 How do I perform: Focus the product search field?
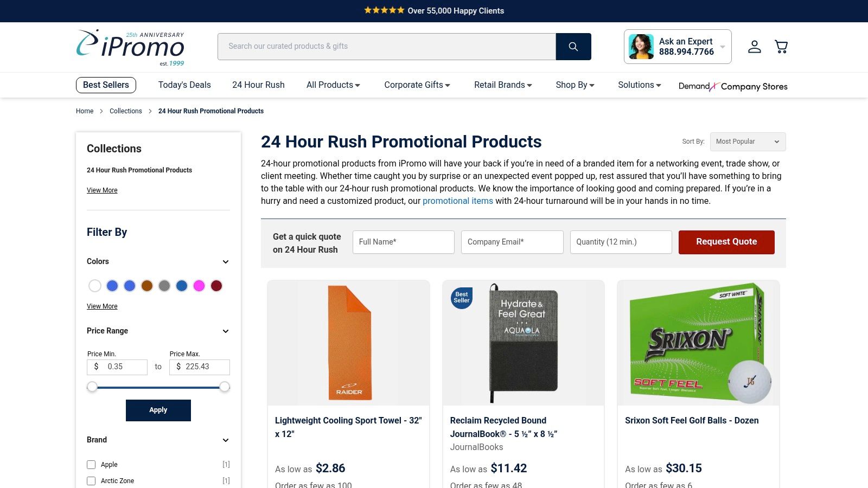click(387, 47)
